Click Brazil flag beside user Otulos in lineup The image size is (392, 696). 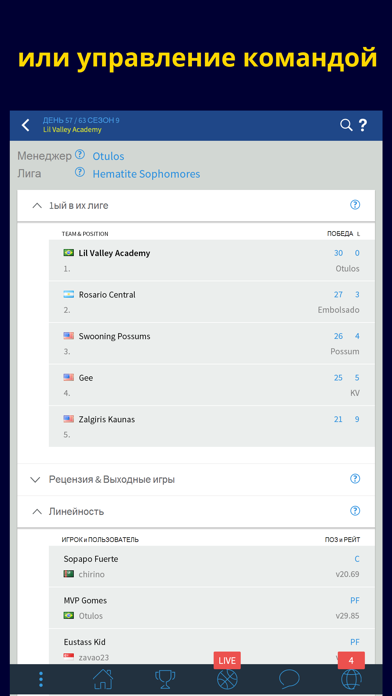coord(68,615)
